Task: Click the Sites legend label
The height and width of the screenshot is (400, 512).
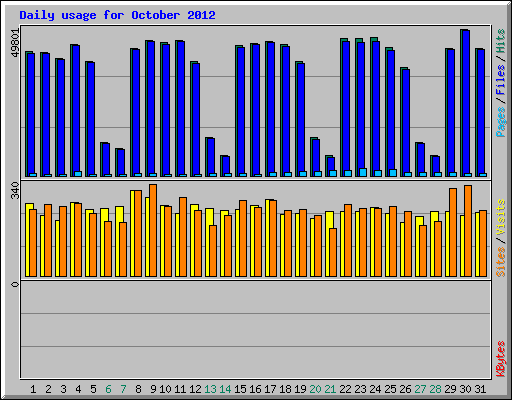Action: tap(501, 262)
